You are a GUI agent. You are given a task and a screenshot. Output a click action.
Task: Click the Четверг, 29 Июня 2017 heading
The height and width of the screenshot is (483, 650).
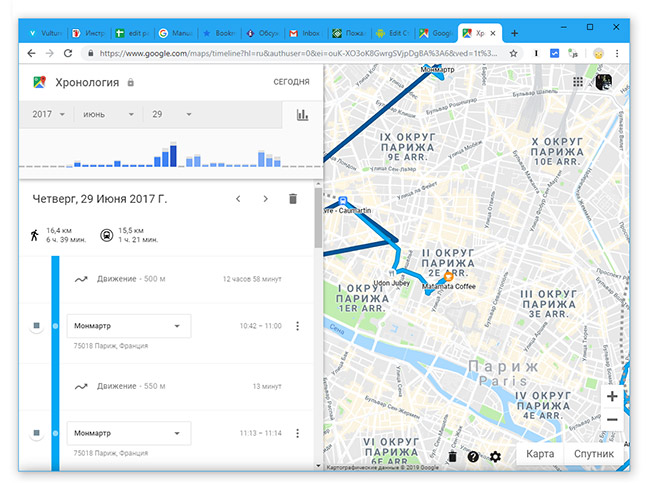click(100, 199)
